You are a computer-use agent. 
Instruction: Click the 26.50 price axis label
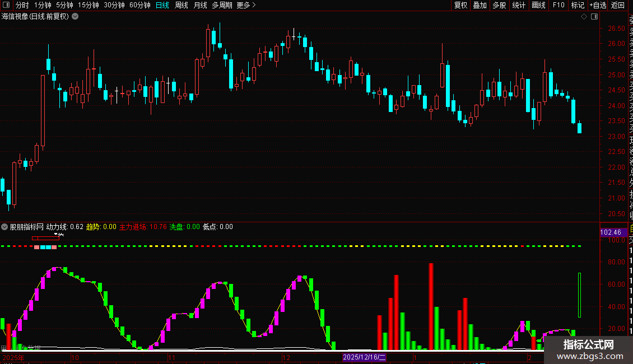(x=616, y=28)
